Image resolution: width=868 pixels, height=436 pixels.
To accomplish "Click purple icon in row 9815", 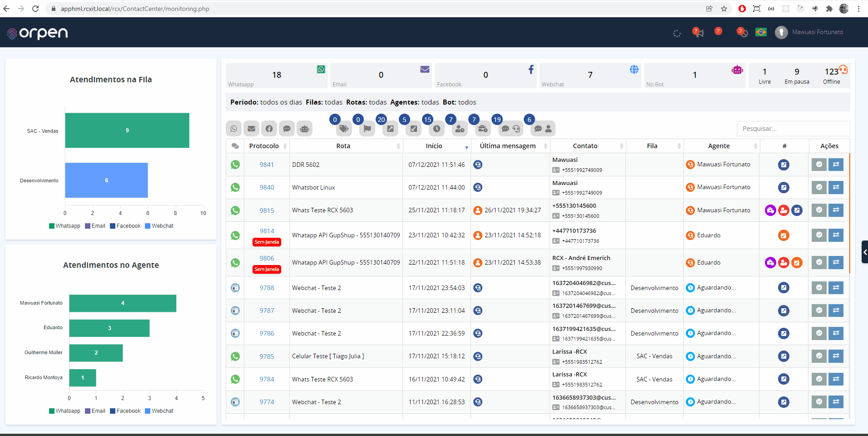I will point(770,210).
